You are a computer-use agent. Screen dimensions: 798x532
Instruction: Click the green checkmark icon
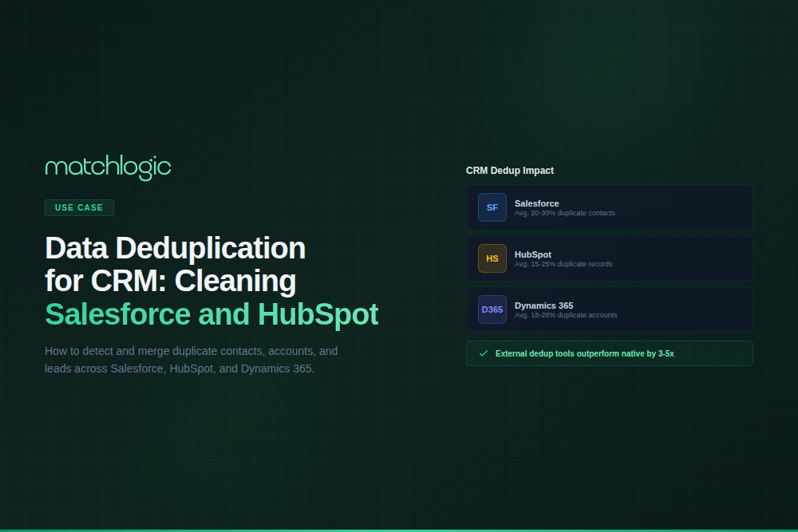(x=484, y=353)
